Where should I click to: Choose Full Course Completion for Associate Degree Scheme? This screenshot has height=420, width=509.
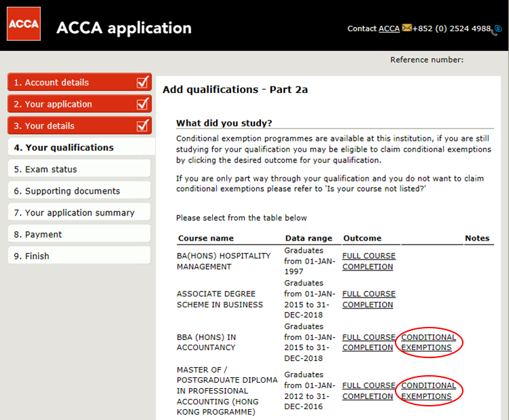(368, 299)
